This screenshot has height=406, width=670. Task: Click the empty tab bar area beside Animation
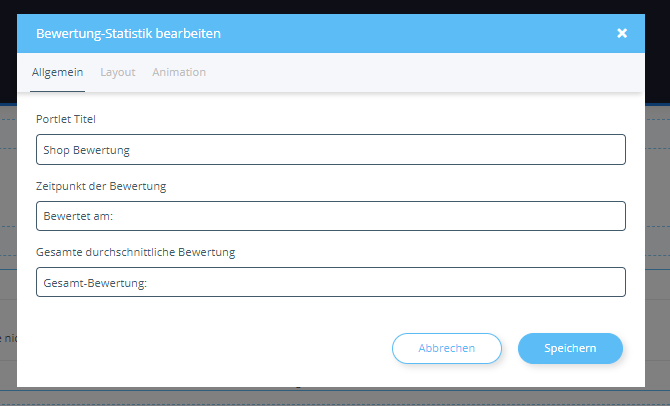423,72
